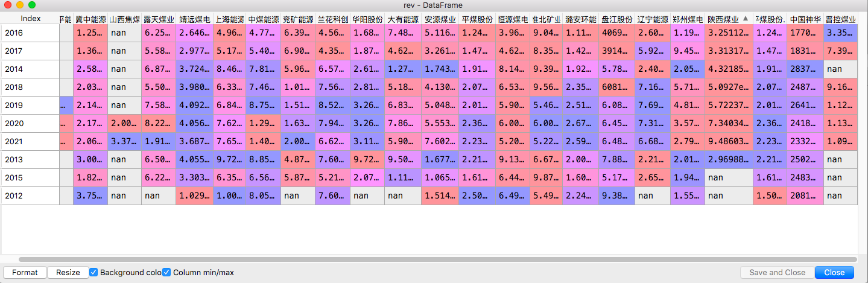Click the 3914… cell in 2017 row

click(x=618, y=51)
